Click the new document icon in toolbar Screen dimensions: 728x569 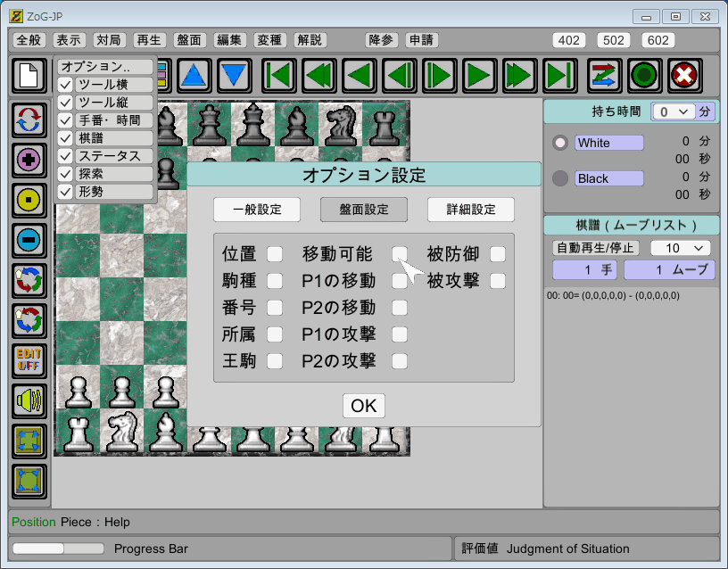point(29,76)
